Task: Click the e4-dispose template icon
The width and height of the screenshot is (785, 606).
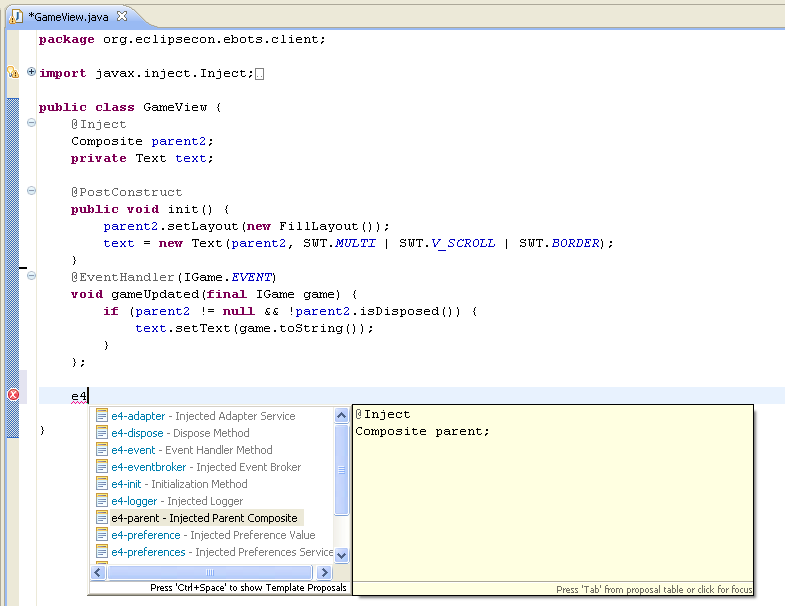Action: coord(101,433)
